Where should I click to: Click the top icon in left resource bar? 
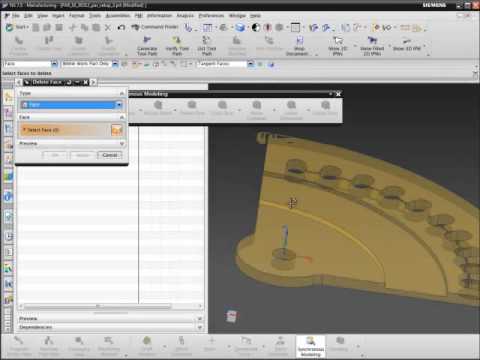pos(8,97)
